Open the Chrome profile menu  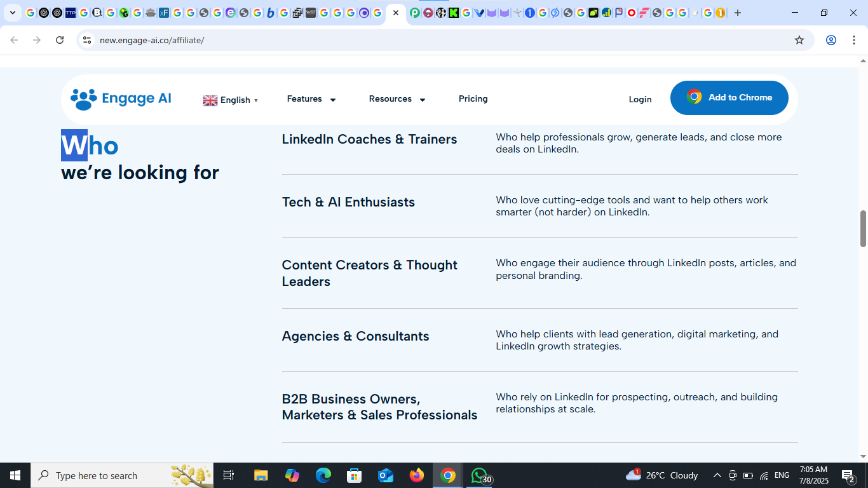click(x=831, y=40)
